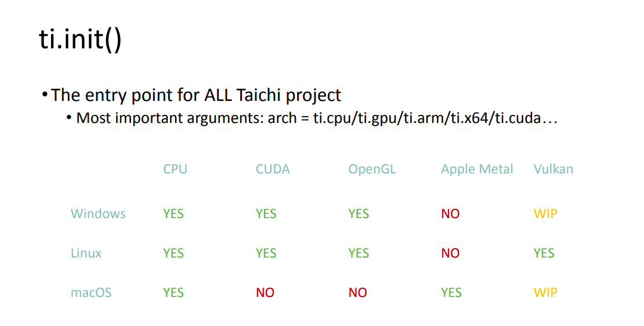Click the YES cell for Windows CPU
This screenshot has height=326, width=644.
coord(173,213)
